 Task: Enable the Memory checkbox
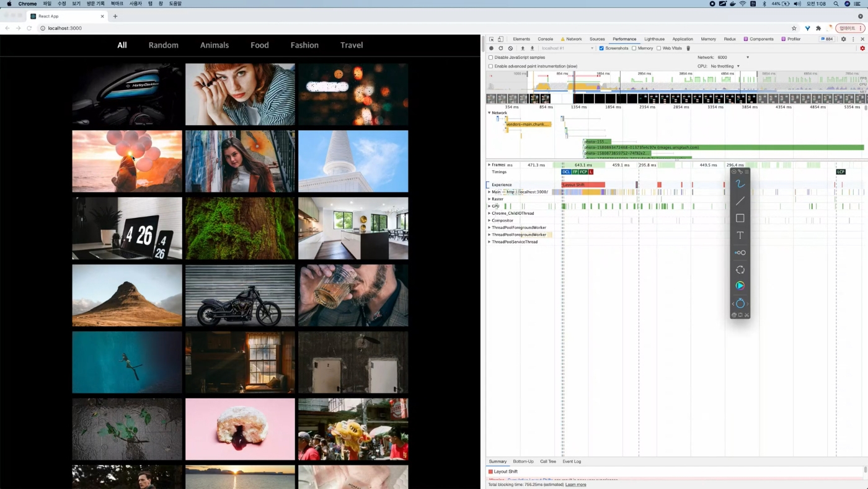click(x=634, y=48)
